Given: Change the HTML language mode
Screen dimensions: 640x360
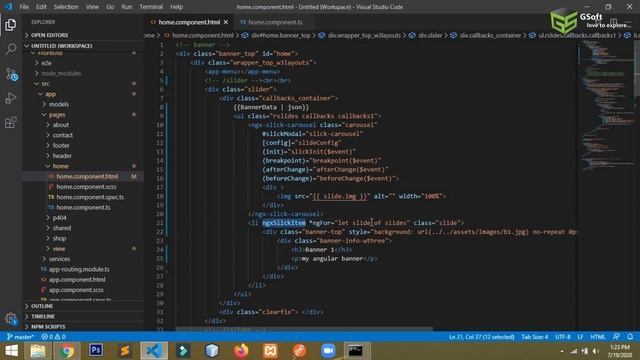Looking at the screenshot, I should tap(598, 337).
